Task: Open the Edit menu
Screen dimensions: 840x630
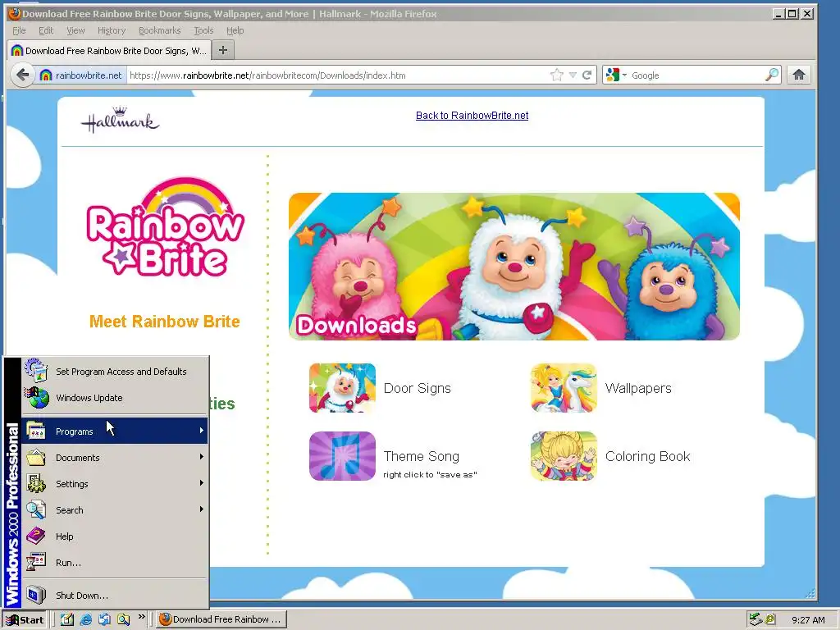Action: point(46,30)
